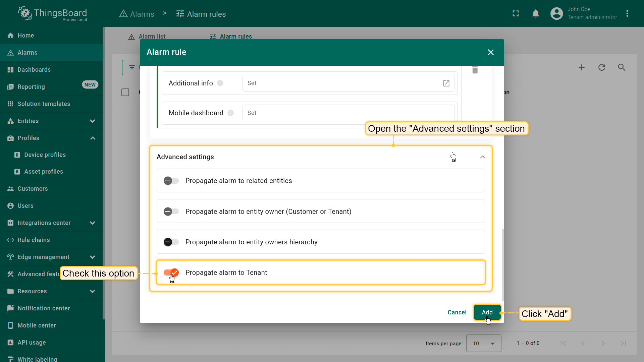The height and width of the screenshot is (362, 644).
Task: Cancel the Alarm rule dialog
Action: pos(457,312)
